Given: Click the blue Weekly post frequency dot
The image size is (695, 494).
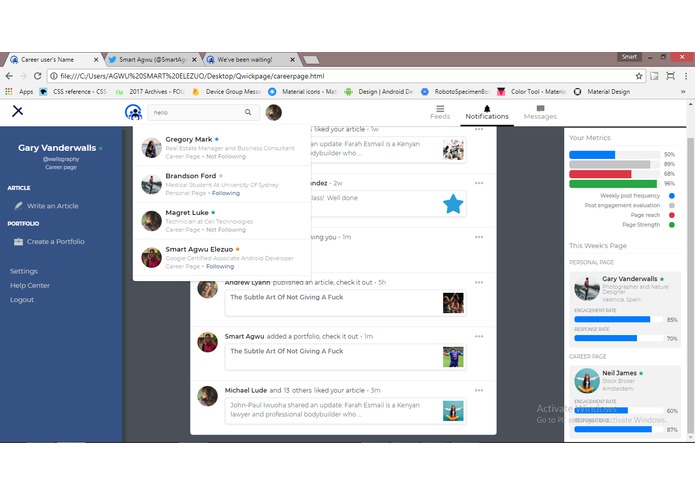Looking at the screenshot, I should (x=672, y=196).
